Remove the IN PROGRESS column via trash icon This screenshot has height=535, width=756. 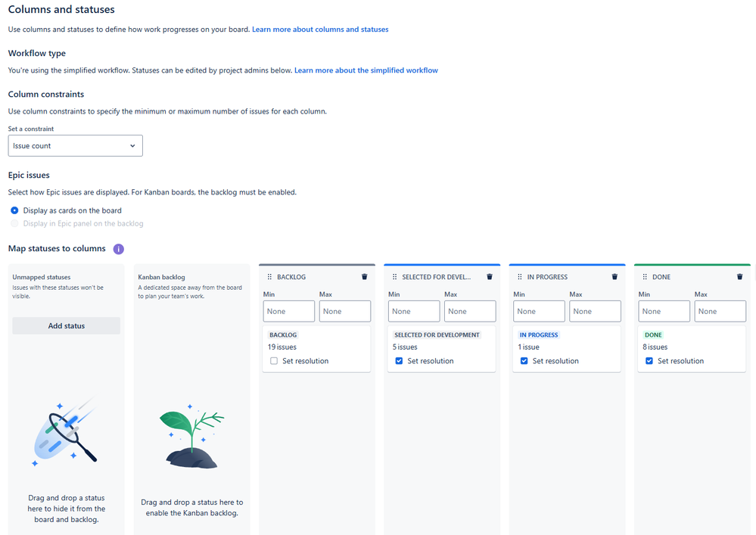click(614, 277)
